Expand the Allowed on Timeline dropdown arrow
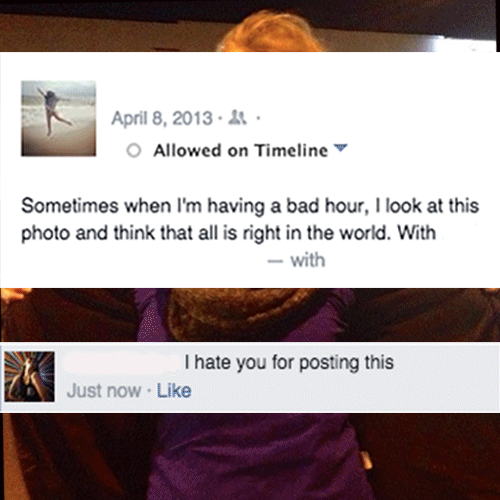 (x=341, y=148)
